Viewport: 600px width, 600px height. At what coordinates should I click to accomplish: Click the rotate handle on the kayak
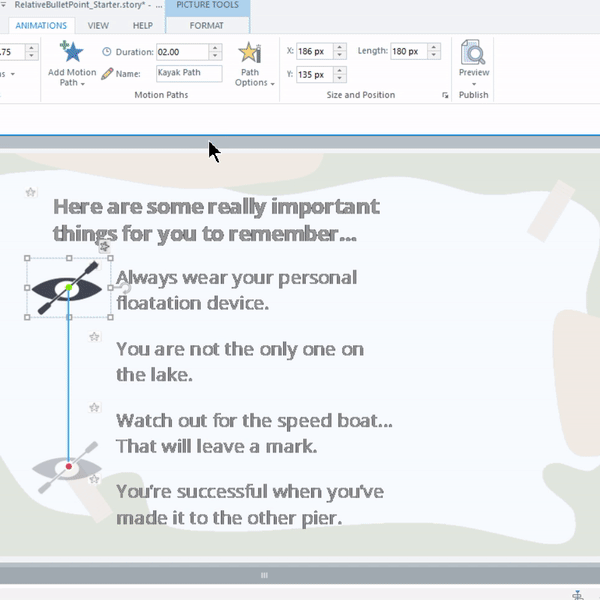tap(125, 288)
